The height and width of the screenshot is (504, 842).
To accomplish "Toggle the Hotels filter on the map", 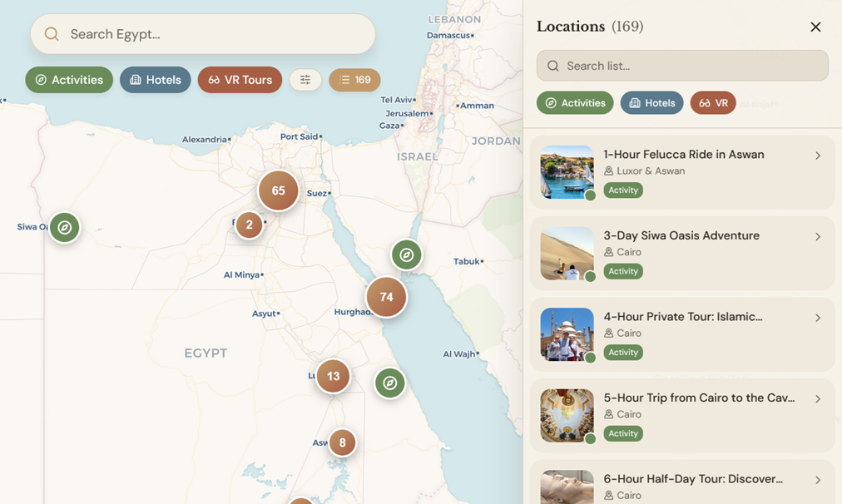I will click(x=156, y=80).
